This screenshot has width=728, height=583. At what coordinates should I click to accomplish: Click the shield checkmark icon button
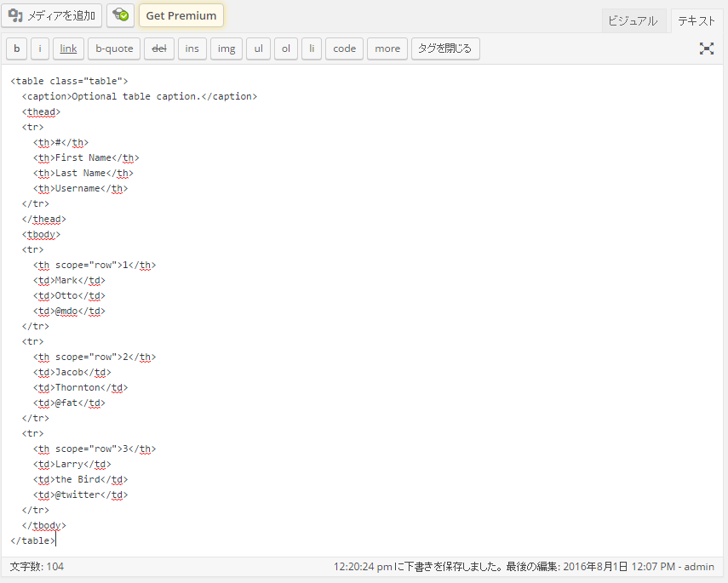tap(121, 15)
